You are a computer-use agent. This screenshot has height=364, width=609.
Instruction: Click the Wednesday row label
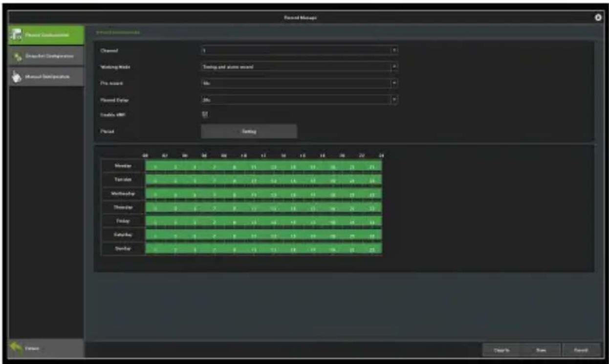click(123, 193)
